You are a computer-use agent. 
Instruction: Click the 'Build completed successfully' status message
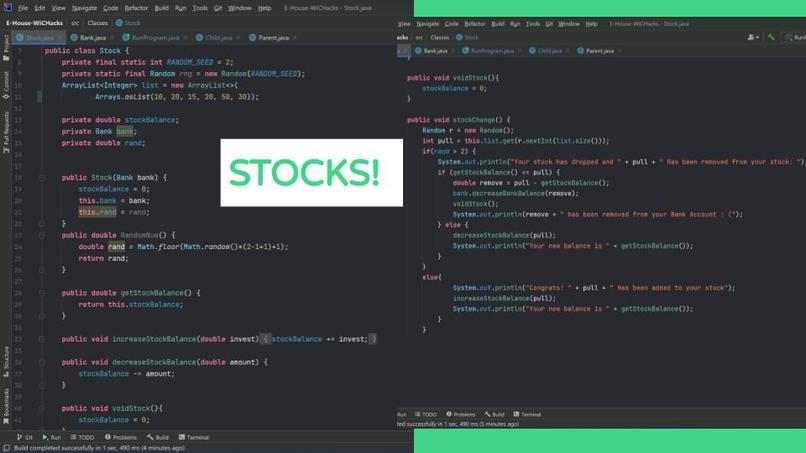pos(99,448)
